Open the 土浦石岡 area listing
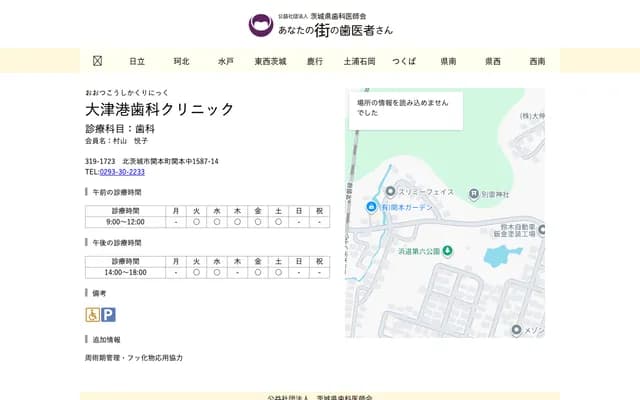This screenshot has height=400, width=640. tap(359, 61)
